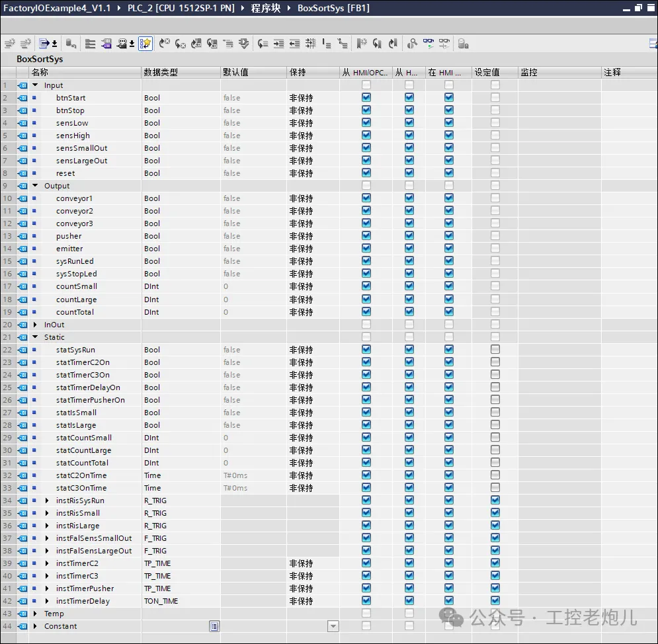Click the magnifier-with-blocks toolbar icon
This screenshot has height=644, width=658.
click(x=412, y=43)
